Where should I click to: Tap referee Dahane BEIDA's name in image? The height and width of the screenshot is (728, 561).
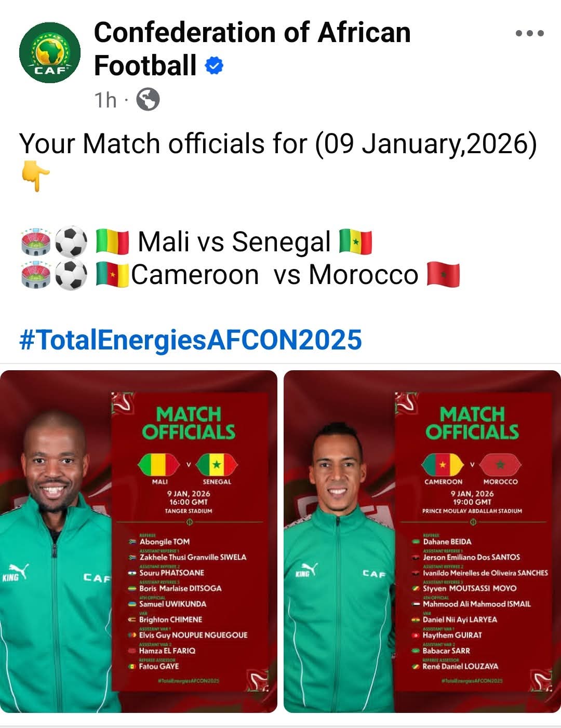click(x=447, y=542)
